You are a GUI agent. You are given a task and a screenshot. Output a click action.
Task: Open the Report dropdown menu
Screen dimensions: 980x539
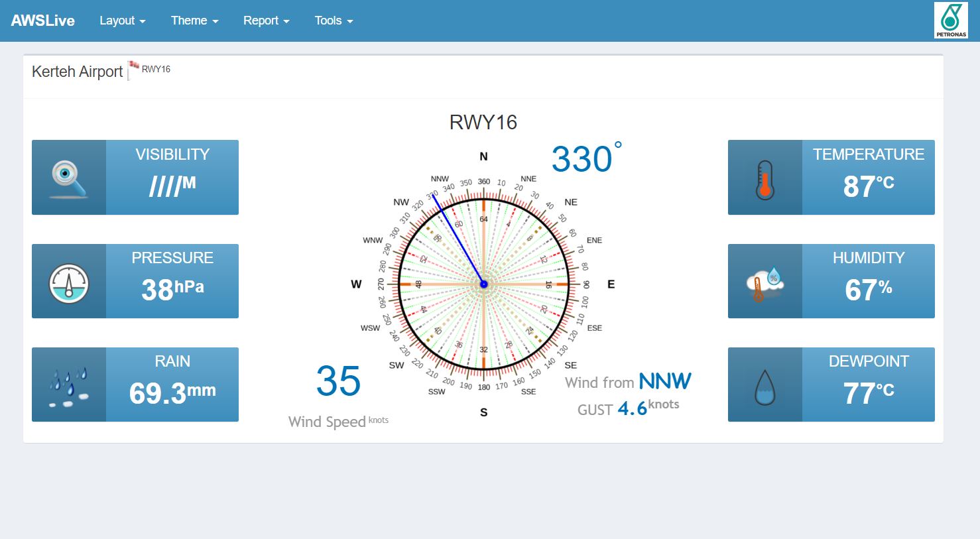266,21
